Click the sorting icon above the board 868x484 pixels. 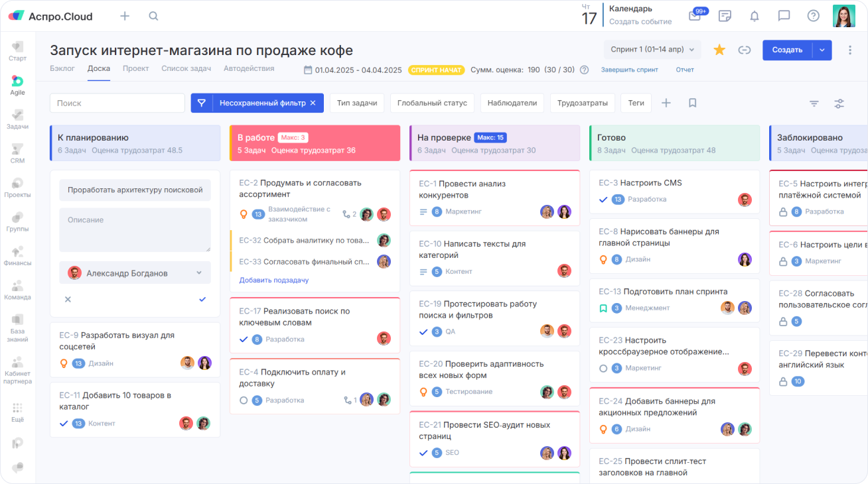[814, 103]
